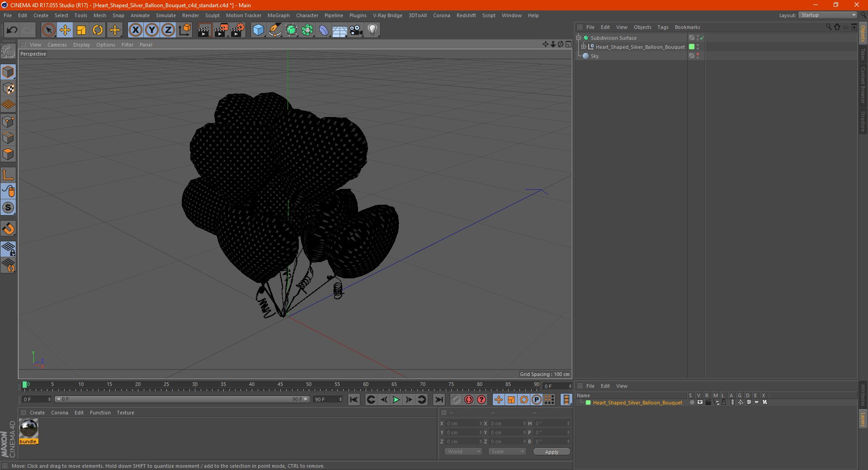
Task: Toggle Autokeying record button
Action: [x=469, y=399]
